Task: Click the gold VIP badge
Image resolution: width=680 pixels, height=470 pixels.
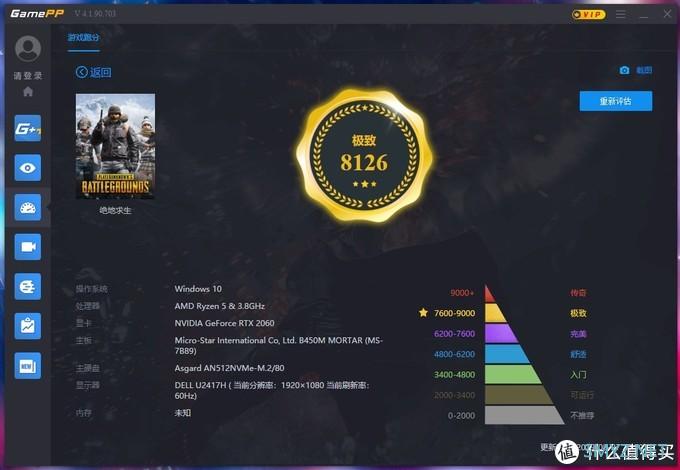Action: pyautogui.click(x=588, y=15)
